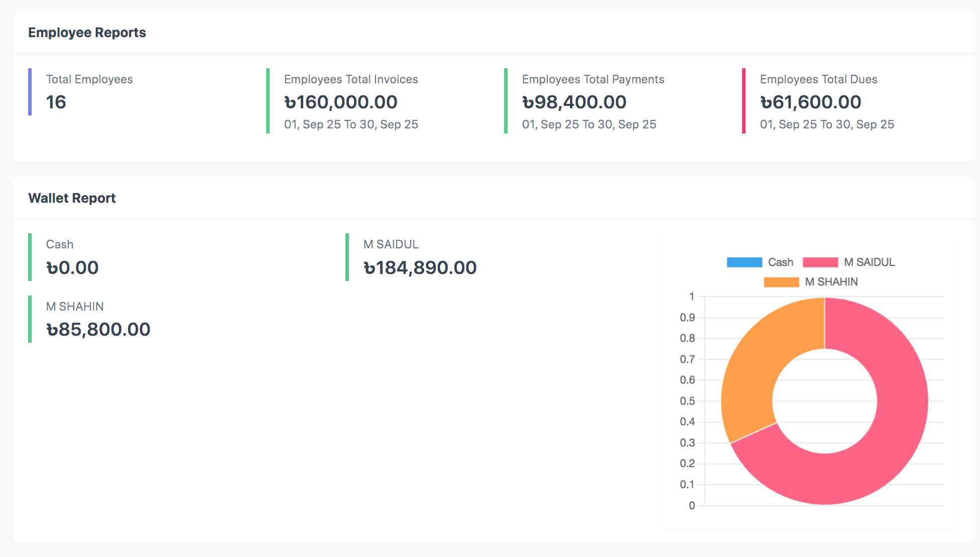Toggle the M SHAHIN legend item
The image size is (980, 557).
[831, 282]
